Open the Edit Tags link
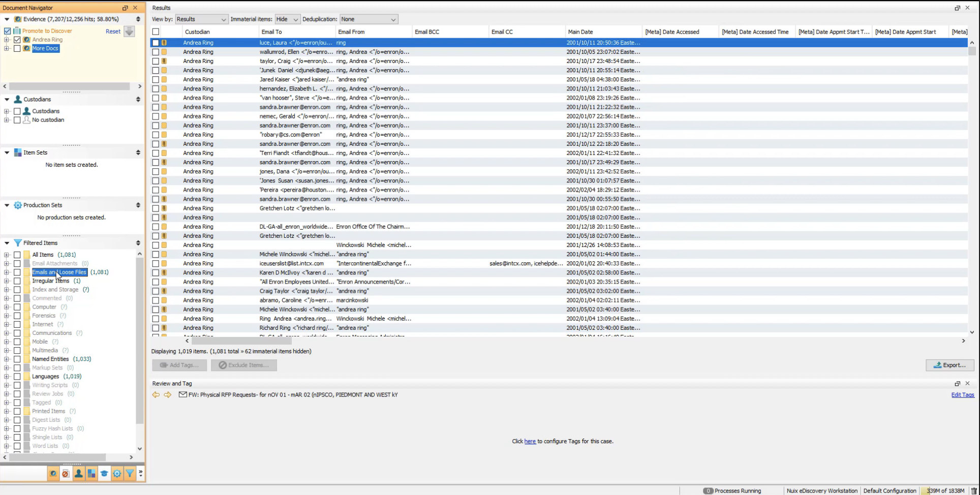980x495 pixels. click(962, 395)
